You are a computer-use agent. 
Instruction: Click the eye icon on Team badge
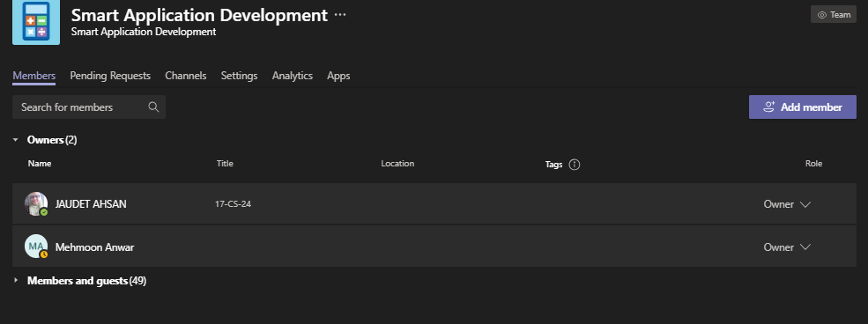click(x=822, y=15)
